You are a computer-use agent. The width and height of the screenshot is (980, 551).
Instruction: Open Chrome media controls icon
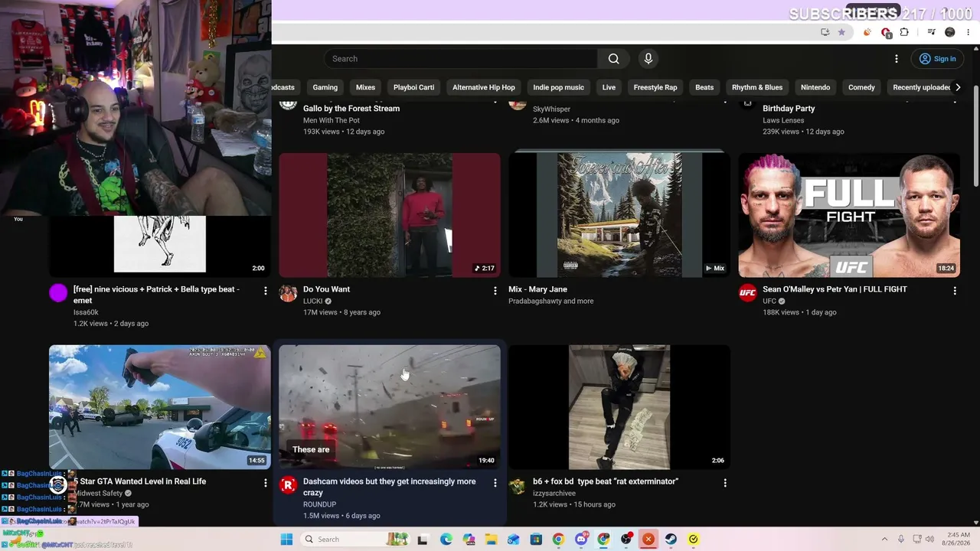931,32
